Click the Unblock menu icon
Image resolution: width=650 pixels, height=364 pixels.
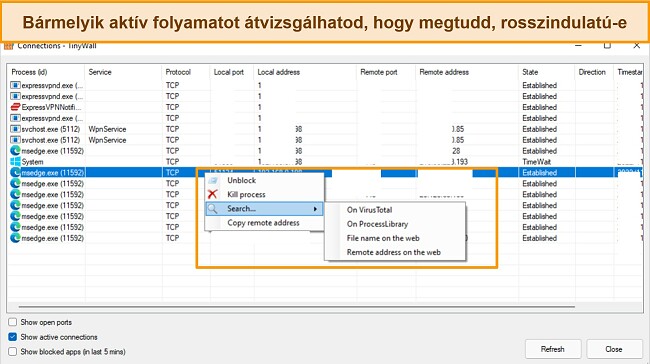tap(213, 180)
